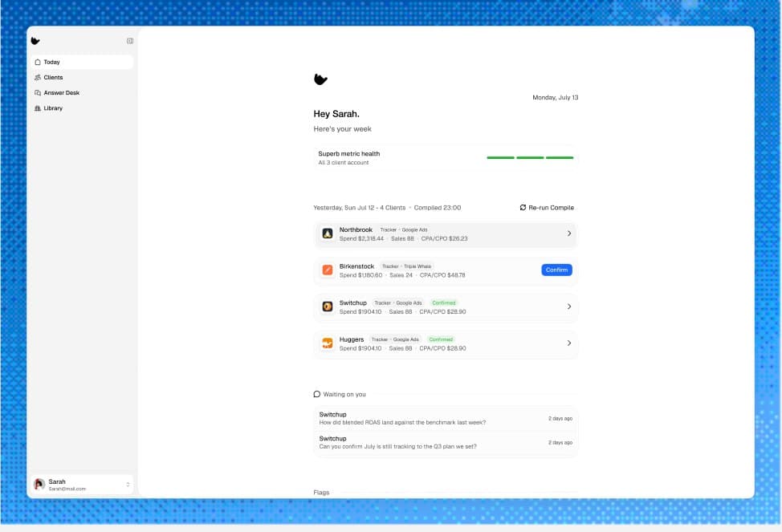Image resolution: width=782 pixels, height=532 pixels.
Task: Click the Confirmed badge on Huggers
Action: click(x=441, y=339)
